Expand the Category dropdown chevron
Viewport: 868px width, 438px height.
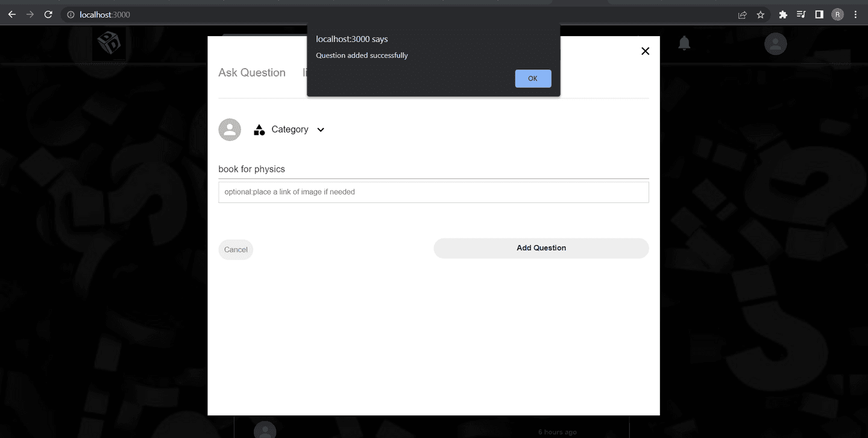coord(321,130)
